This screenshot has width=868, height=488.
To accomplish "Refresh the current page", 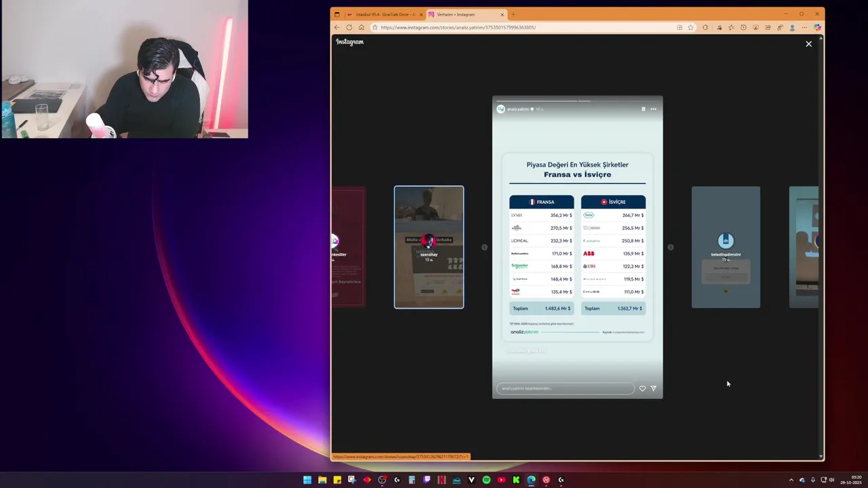I will (349, 28).
